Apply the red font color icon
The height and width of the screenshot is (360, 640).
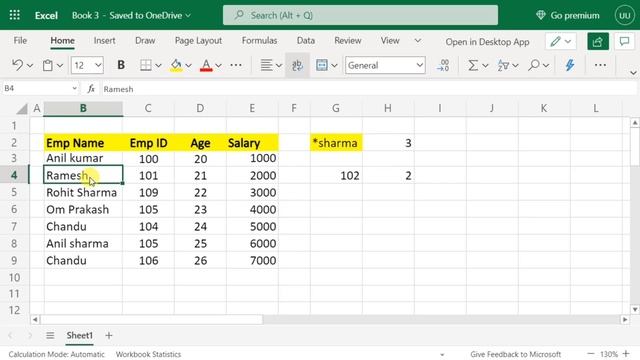click(206, 65)
